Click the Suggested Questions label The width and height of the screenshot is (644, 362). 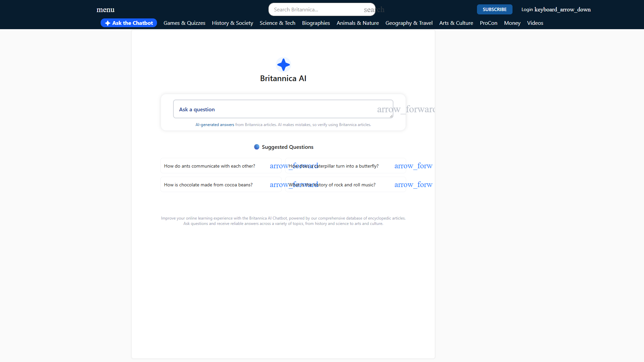click(287, 147)
